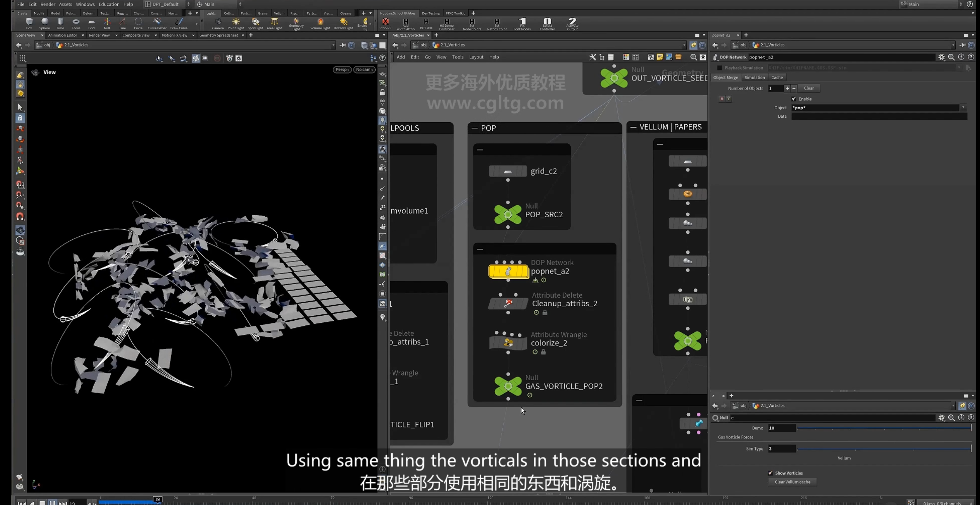The height and width of the screenshot is (505, 980).
Task: Open the Windows menu
Action: [85, 4]
